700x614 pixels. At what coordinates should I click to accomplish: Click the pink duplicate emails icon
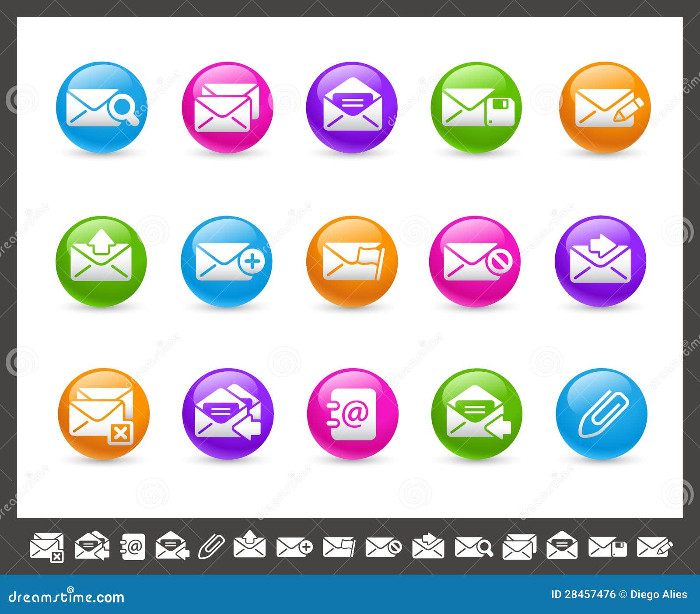pyautogui.click(x=227, y=108)
